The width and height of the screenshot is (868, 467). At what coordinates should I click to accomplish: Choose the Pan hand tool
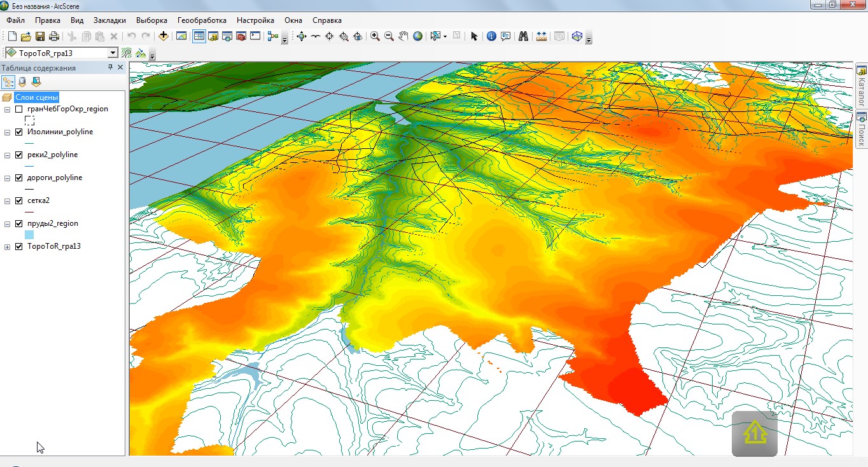(x=403, y=36)
